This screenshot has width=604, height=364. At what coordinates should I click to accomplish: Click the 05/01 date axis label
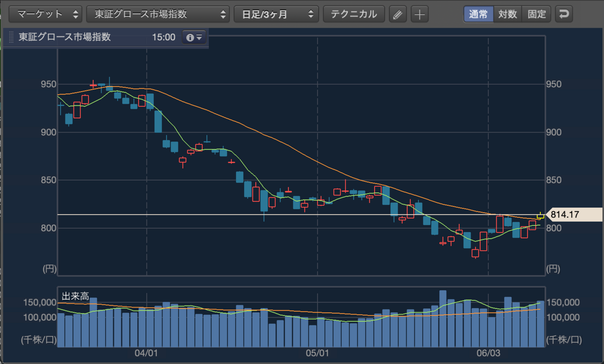318,353
